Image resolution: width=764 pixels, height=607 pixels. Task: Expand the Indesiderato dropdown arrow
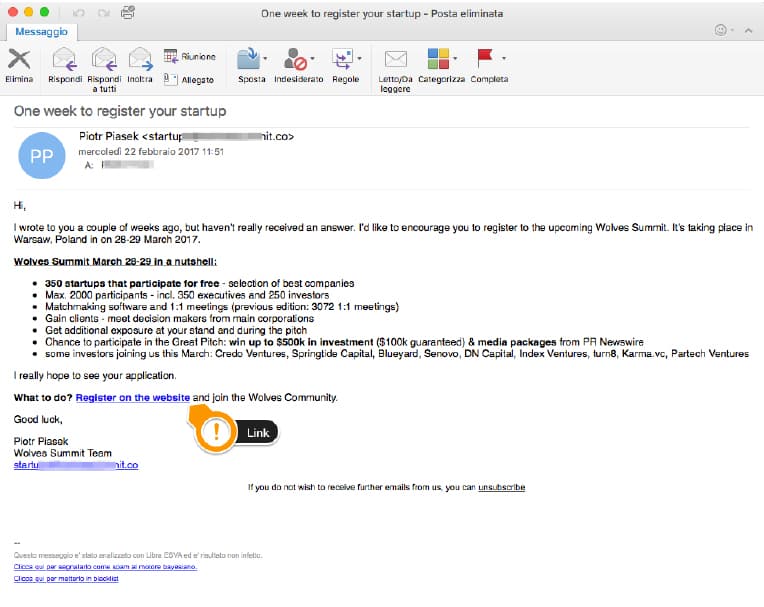(x=312, y=58)
